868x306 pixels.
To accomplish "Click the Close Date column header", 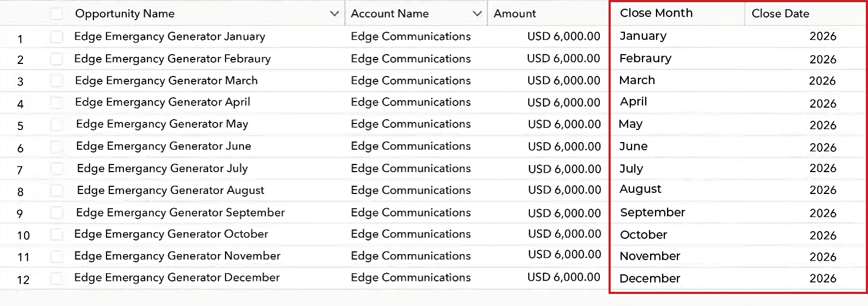I will (780, 14).
